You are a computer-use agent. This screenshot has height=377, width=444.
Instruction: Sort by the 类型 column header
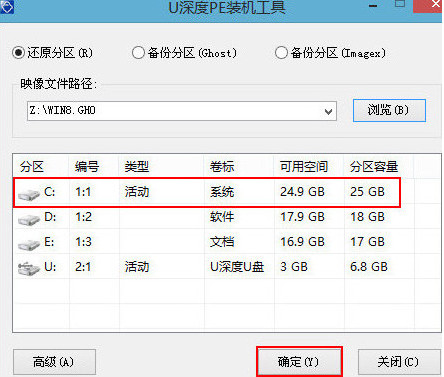click(161, 166)
